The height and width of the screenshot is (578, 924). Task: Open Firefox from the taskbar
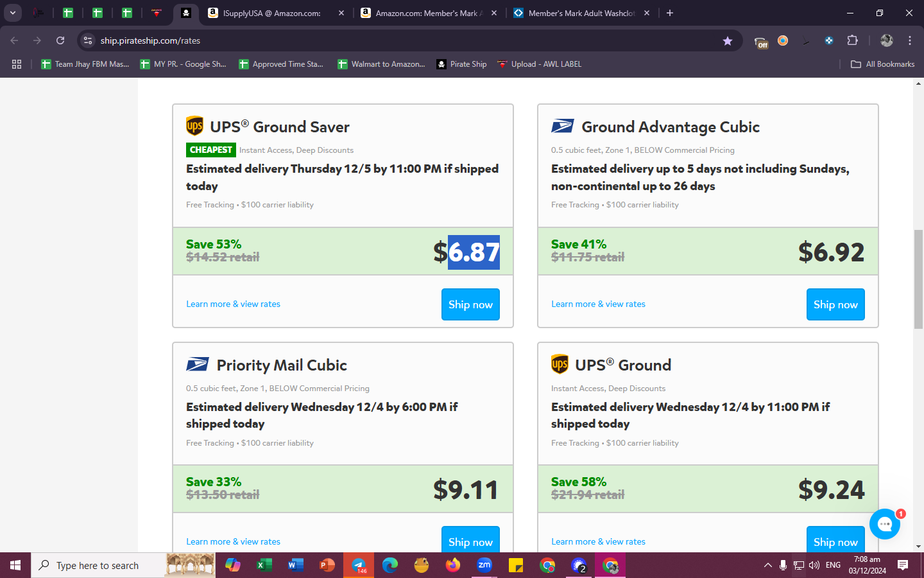coord(452,565)
